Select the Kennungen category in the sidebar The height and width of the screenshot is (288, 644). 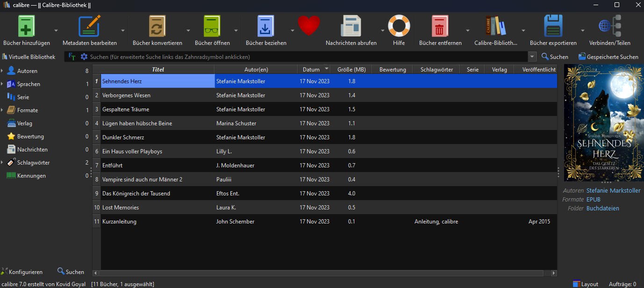[31, 176]
